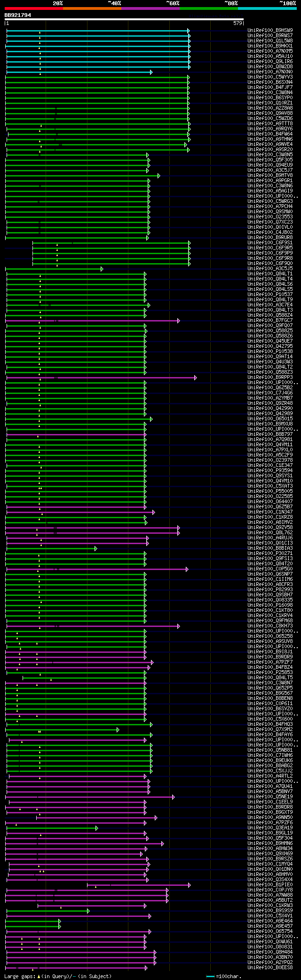Image resolution: width=301 pixels, height=980 pixels.
Task: Open hit UniRef100_A7NXM5
Action: [x=270, y=51]
